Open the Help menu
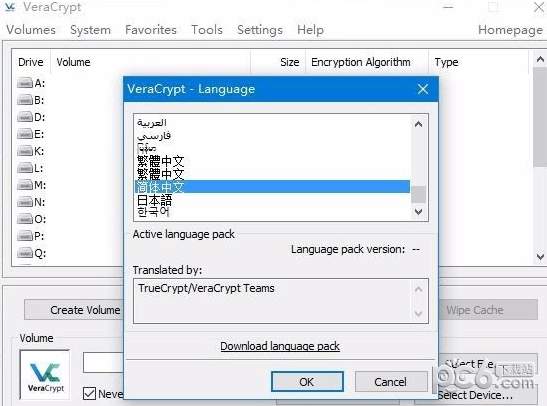Image resolution: width=547 pixels, height=406 pixels. click(x=310, y=30)
